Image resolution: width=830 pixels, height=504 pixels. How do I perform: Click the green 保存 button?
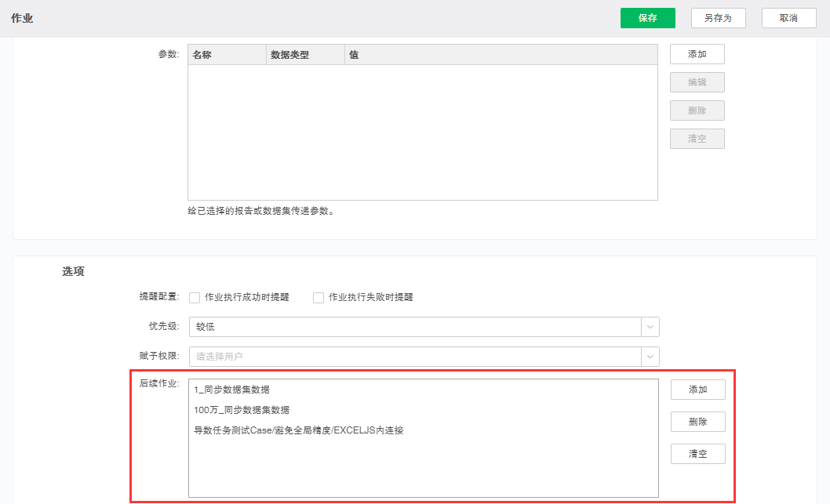647,18
